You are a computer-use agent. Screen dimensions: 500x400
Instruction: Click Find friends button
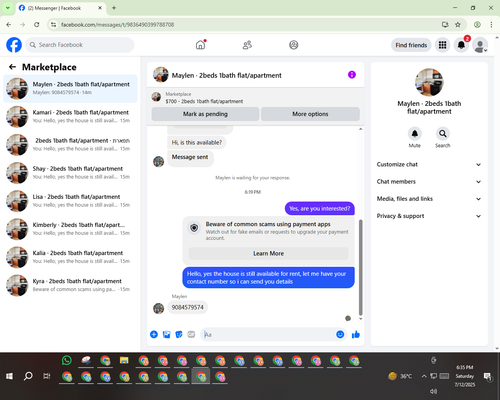point(411,45)
